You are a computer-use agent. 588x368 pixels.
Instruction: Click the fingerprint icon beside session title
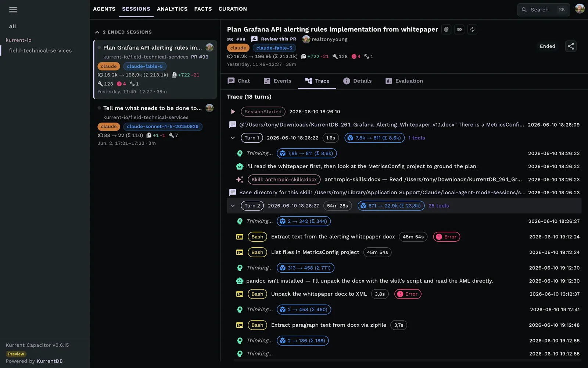[x=446, y=29]
